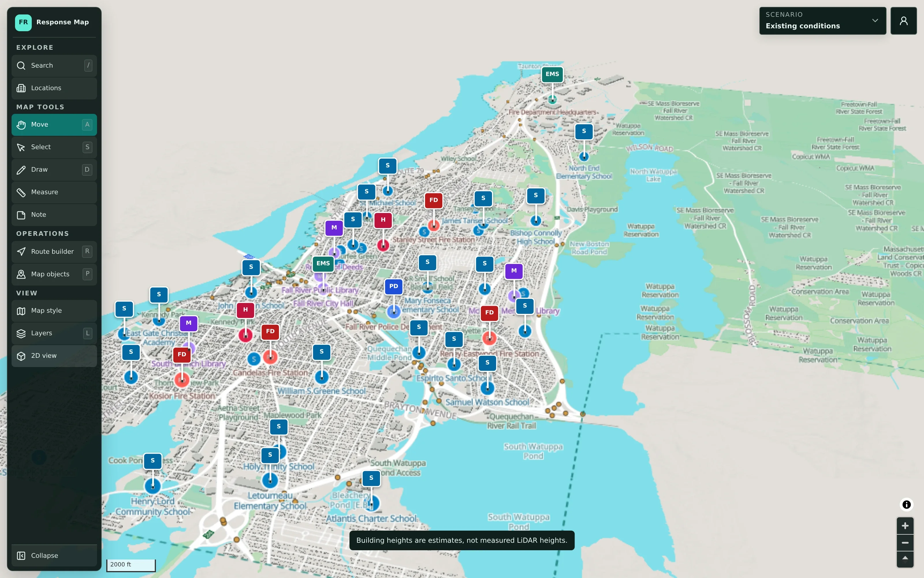Select the M marker near South Branch Library
924x578 pixels.
click(x=189, y=323)
